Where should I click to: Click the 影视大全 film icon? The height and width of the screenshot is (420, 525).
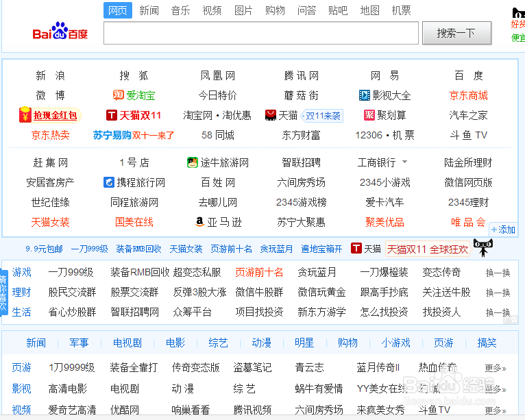tap(365, 95)
